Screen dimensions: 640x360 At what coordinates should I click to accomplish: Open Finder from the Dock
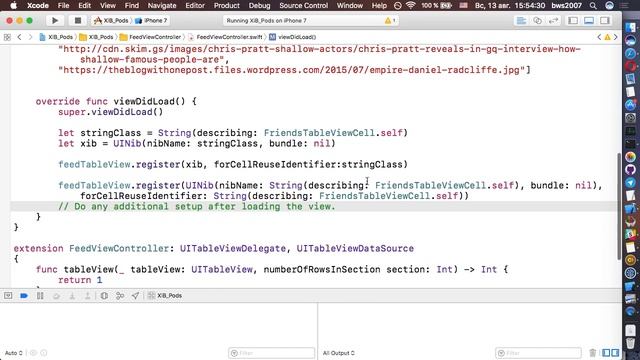[x=630, y=28]
